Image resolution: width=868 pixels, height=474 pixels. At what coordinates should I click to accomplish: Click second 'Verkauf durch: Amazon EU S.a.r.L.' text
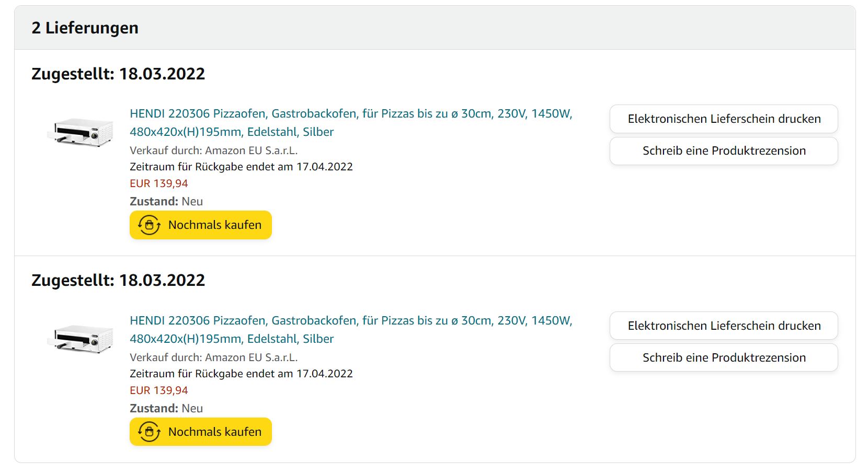click(213, 357)
